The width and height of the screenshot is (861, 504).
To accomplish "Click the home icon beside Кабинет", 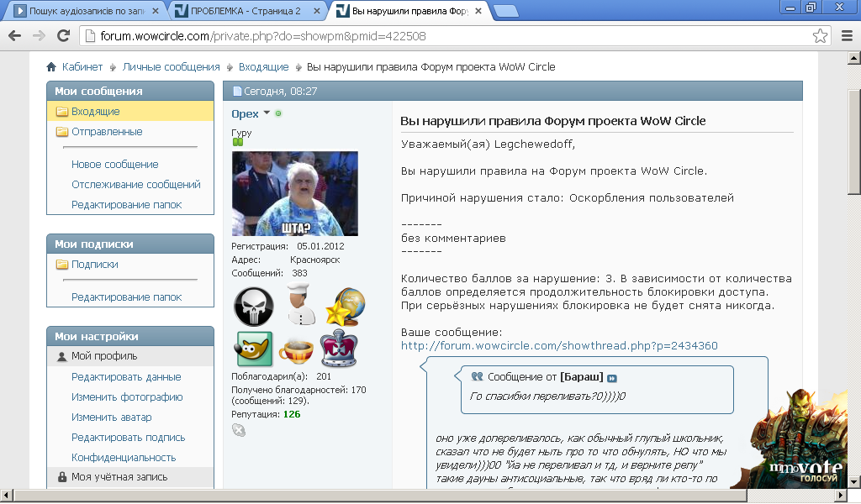I will (51, 67).
